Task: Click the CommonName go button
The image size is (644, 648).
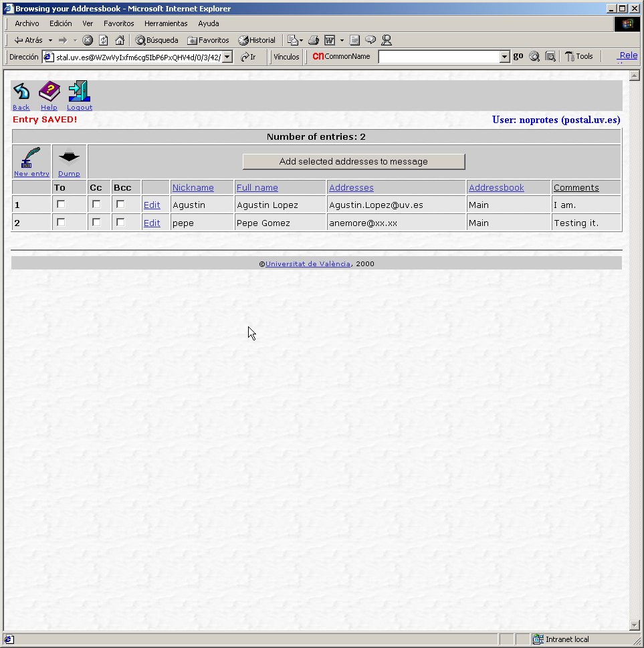Action: point(518,56)
